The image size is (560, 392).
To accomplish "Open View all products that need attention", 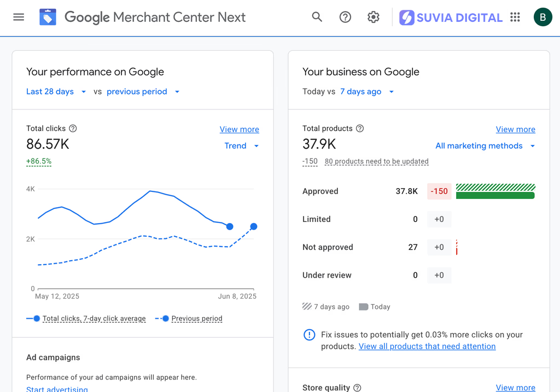I will pyautogui.click(x=427, y=347).
